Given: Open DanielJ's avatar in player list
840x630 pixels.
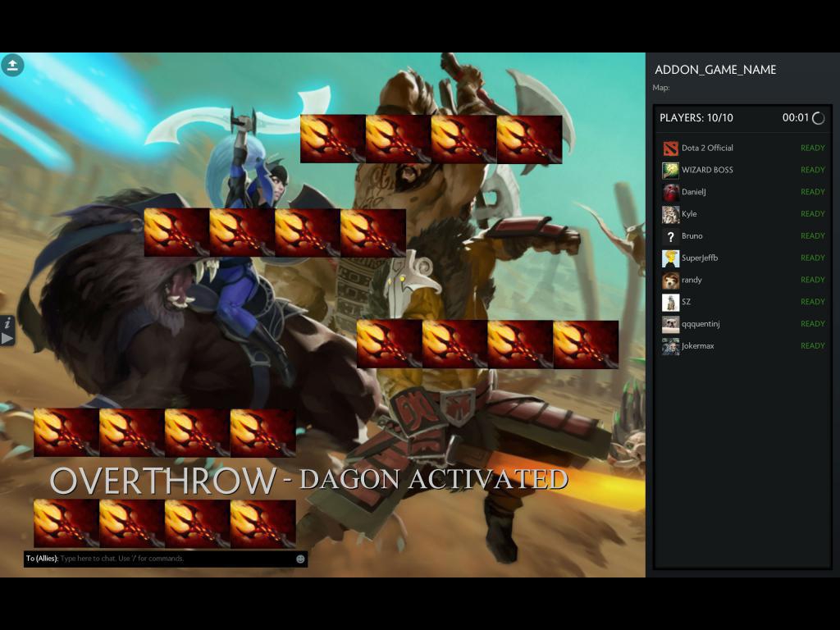Looking at the screenshot, I should (x=670, y=192).
